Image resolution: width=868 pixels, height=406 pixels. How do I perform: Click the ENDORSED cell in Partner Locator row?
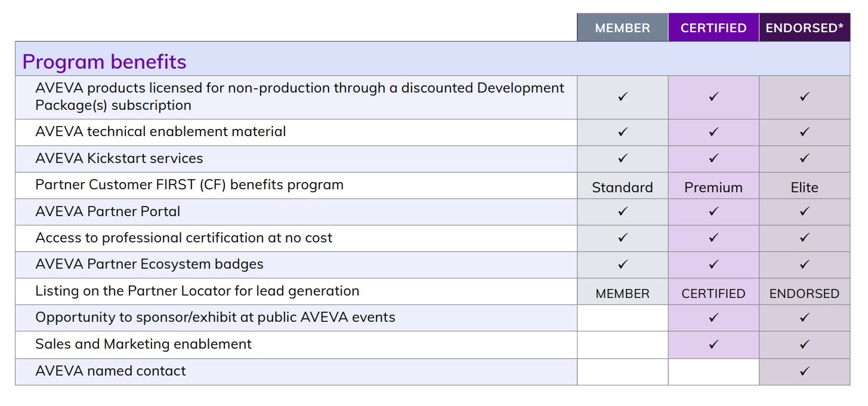tap(804, 294)
